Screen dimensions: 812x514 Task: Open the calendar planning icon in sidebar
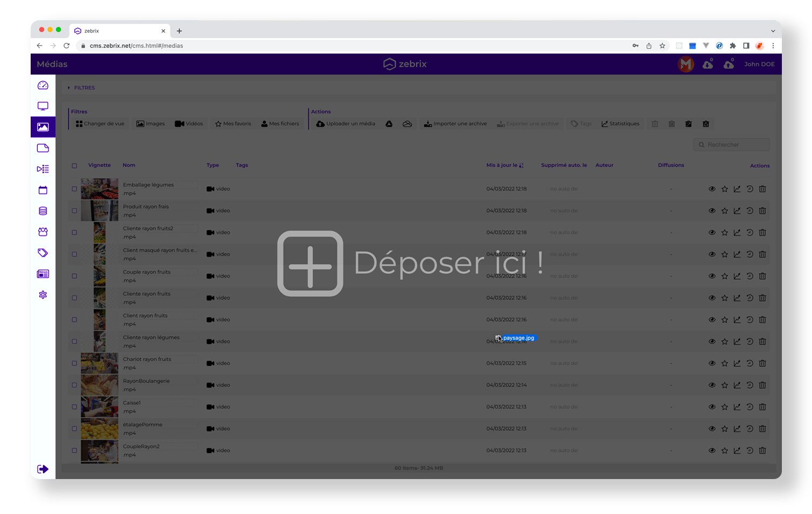[43, 190]
